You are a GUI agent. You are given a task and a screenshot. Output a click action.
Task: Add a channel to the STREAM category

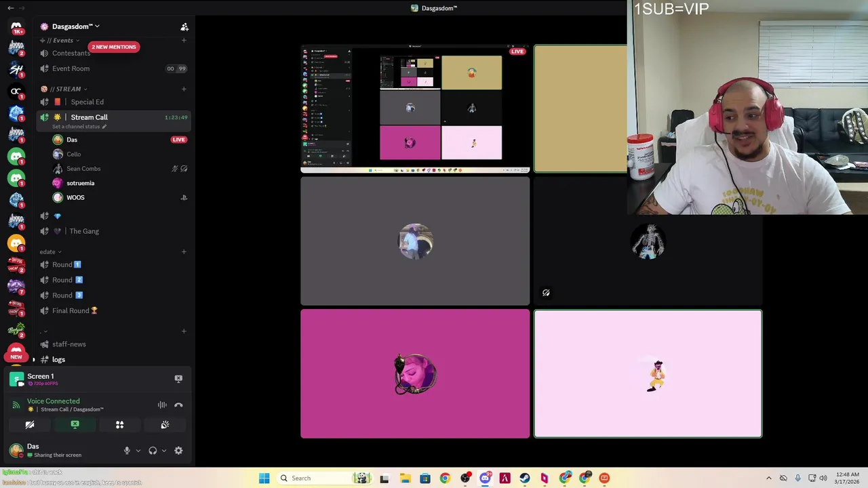(184, 89)
